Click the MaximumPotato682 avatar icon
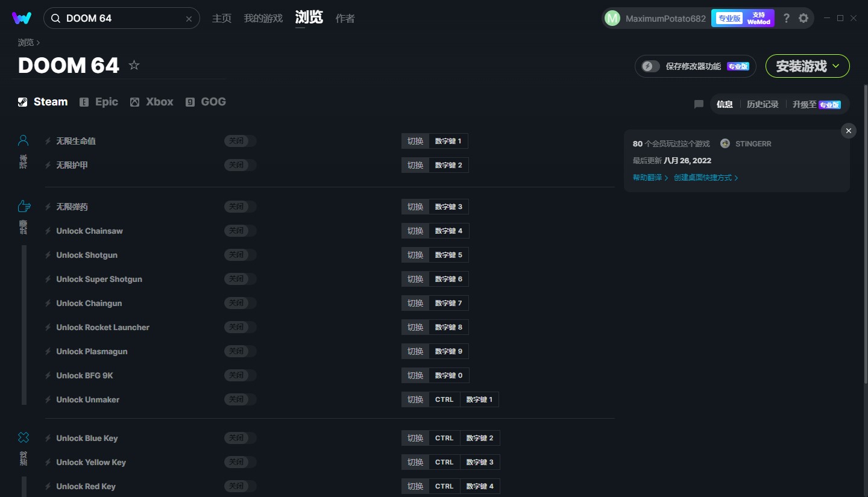This screenshot has width=868, height=497. pos(612,19)
